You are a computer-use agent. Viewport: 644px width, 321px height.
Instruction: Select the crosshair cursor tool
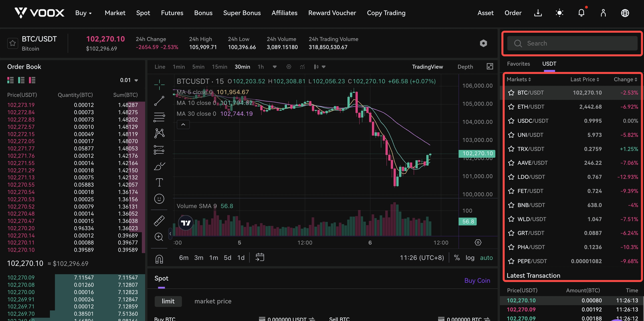pos(159,84)
